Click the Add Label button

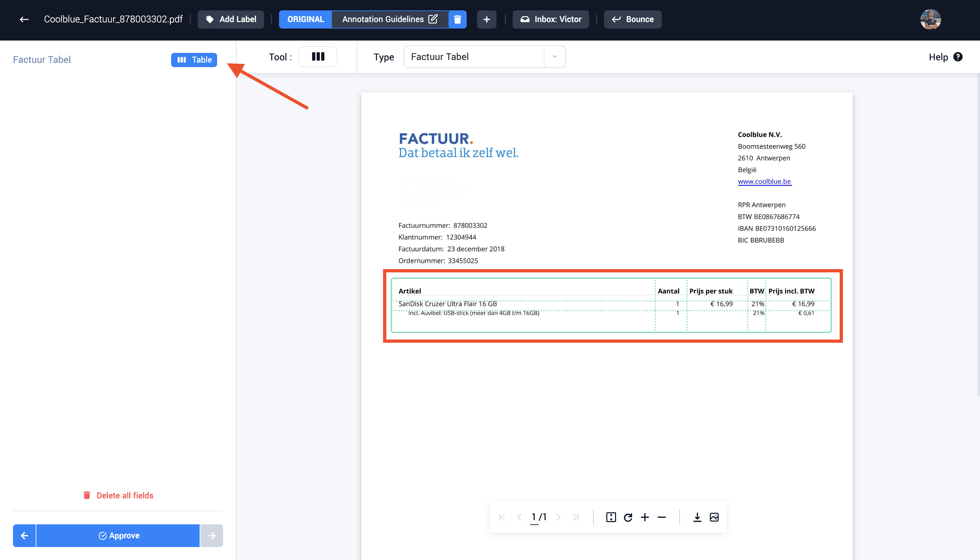(231, 19)
